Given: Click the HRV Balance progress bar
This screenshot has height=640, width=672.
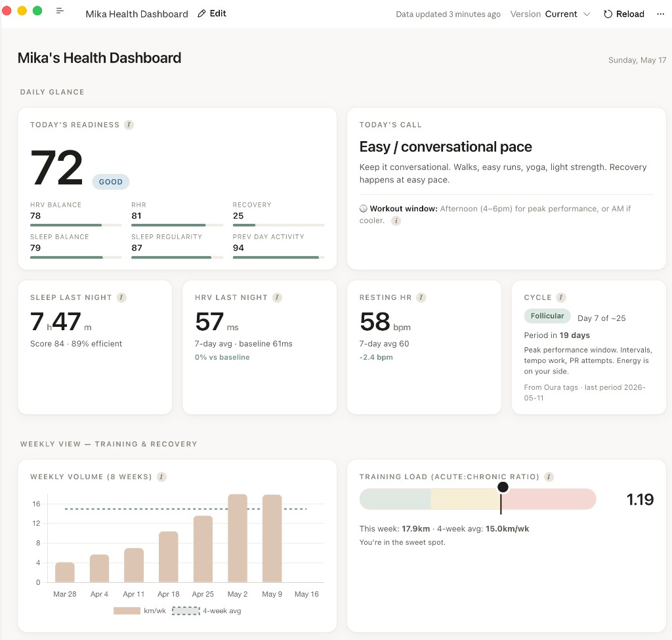Looking at the screenshot, I should [x=76, y=225].
